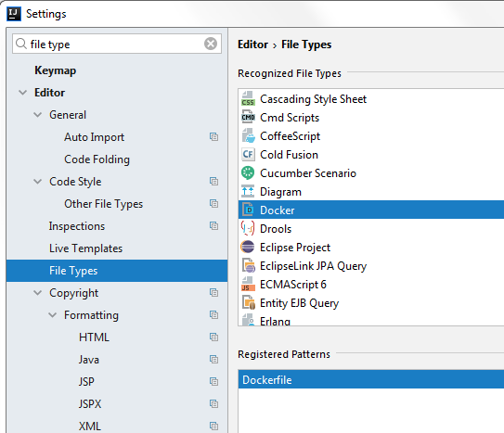The width and height of the screenshot is (504, 433).
Task: Click the Cmd Scripts file icon
Action: (248, 117)
